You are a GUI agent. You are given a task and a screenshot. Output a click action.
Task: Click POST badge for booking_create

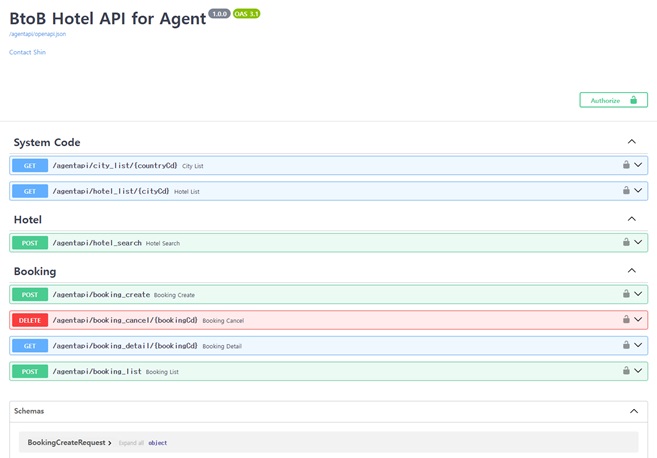pos(30,295)
